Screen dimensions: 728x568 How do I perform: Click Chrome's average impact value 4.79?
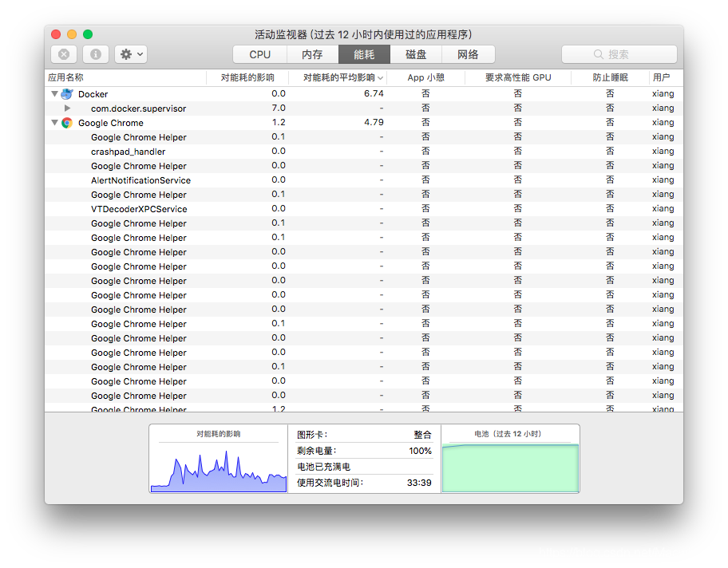click(374, 123)
